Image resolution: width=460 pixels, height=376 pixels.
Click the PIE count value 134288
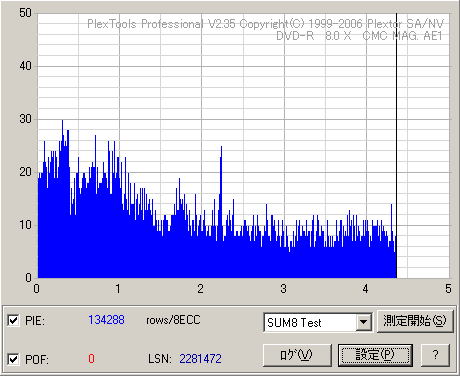tap(106, 320)
